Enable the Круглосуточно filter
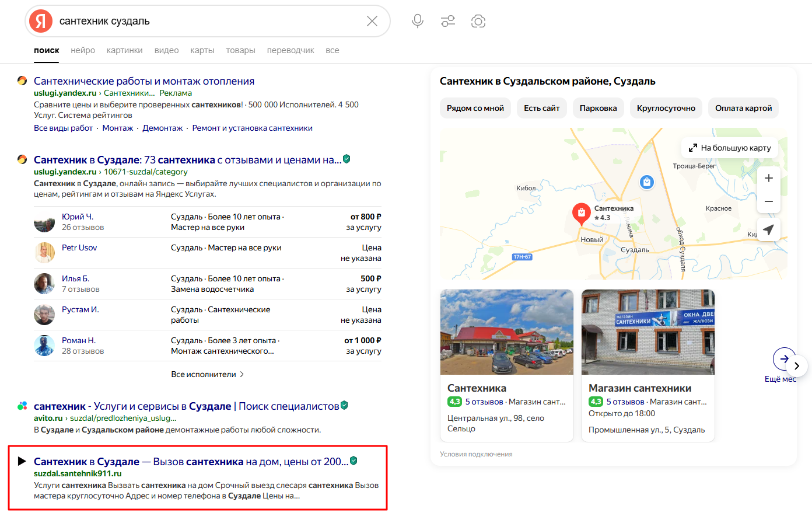812x516 pixels. 666,108
